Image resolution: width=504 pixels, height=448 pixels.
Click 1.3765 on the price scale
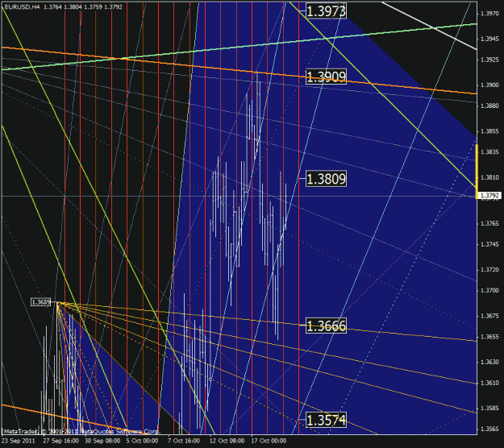(x=489, y=223)
